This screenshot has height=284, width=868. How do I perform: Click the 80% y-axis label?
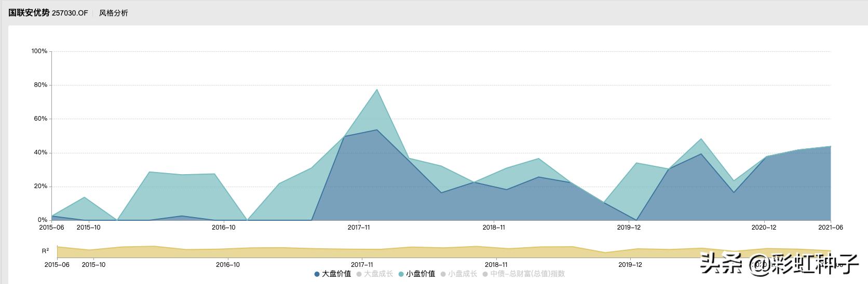point(41,85)
